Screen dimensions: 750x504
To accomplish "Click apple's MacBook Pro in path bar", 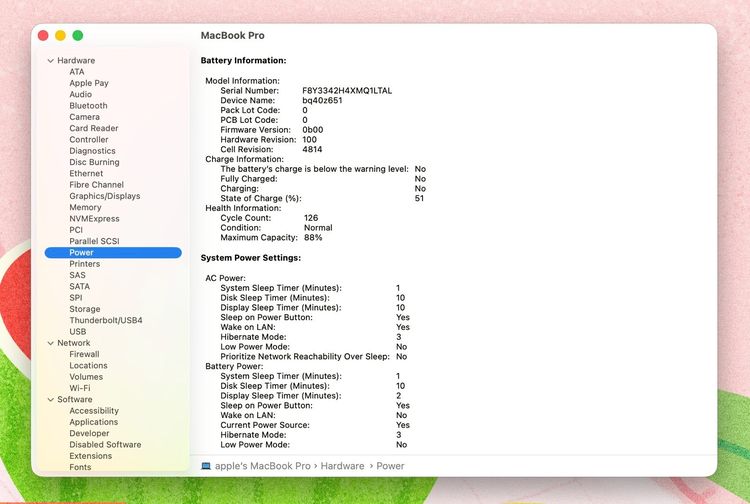I will [x=263, y=466].
